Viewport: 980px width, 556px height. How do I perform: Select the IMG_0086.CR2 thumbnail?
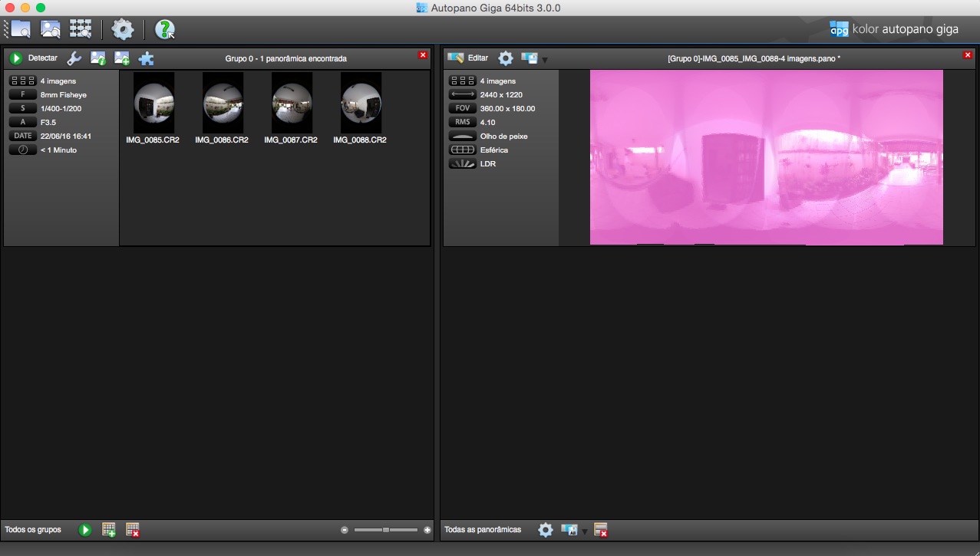223,103
